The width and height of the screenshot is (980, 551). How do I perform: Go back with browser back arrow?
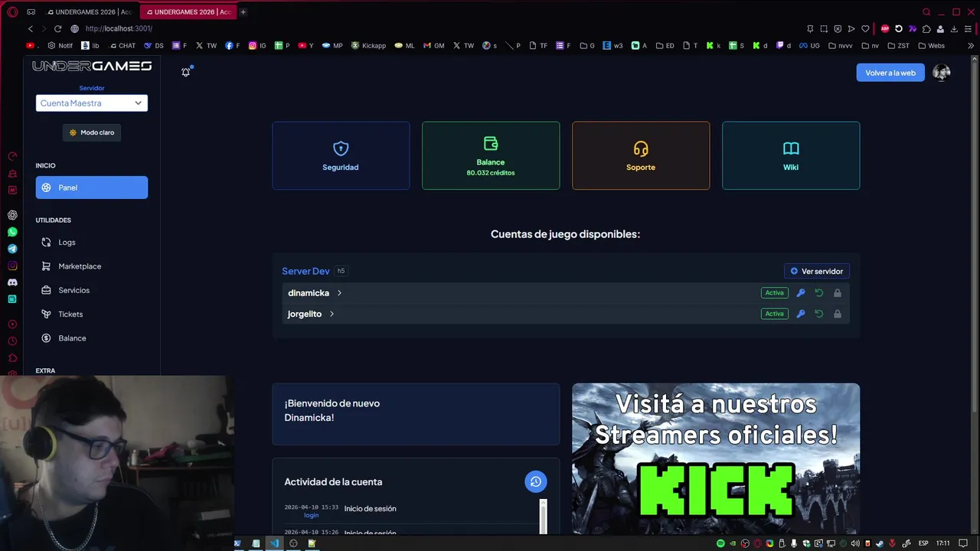click(31, 28)
